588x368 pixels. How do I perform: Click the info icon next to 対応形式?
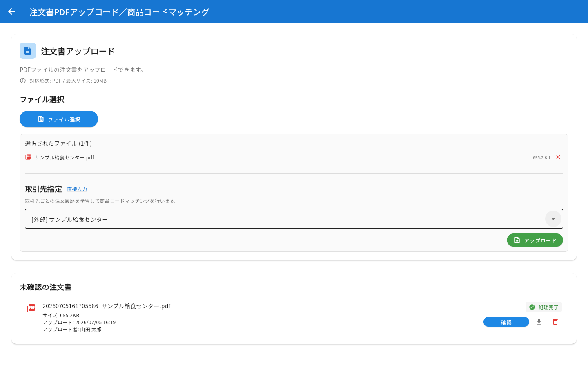point(23,81)
